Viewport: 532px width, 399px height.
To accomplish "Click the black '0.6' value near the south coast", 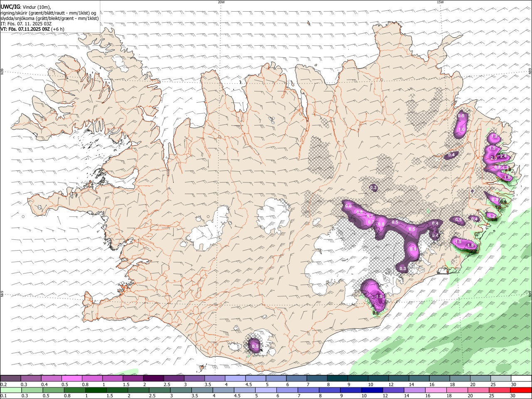I will click(x=376, y=313).
